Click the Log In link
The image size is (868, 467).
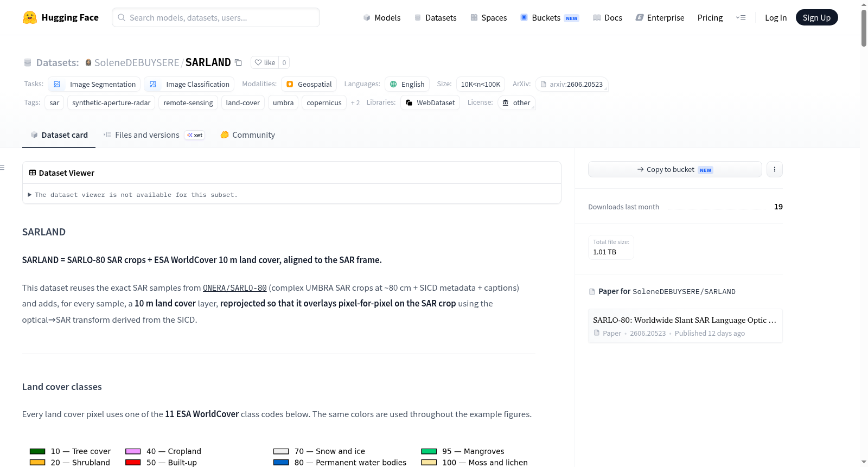click(776, 17)
